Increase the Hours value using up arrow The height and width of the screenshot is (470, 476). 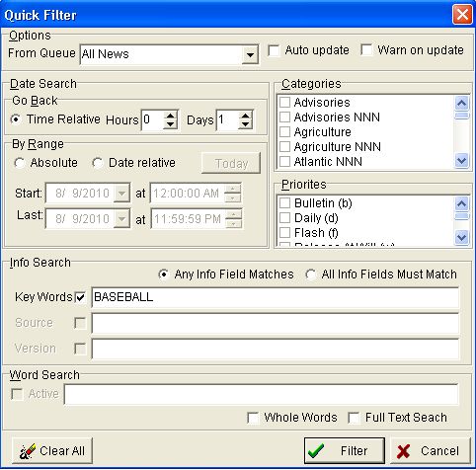tap(170, 116)
